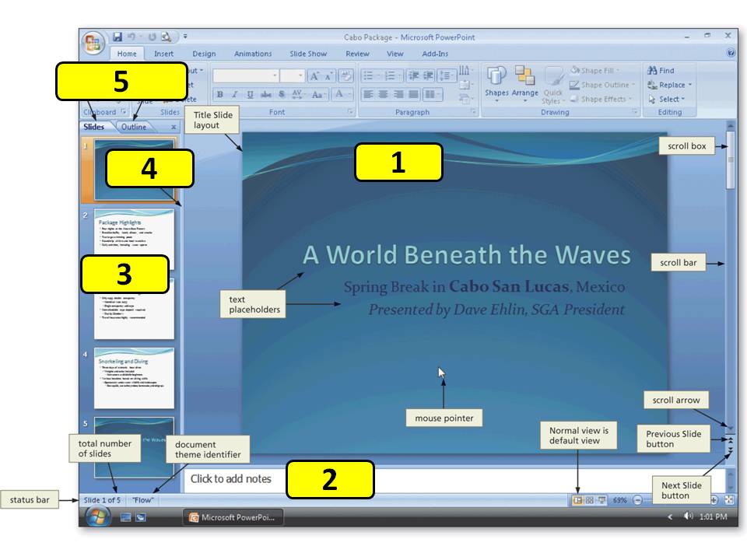Screen dimensions: 747x560
Task: Center the text
Action: [383, 94]
